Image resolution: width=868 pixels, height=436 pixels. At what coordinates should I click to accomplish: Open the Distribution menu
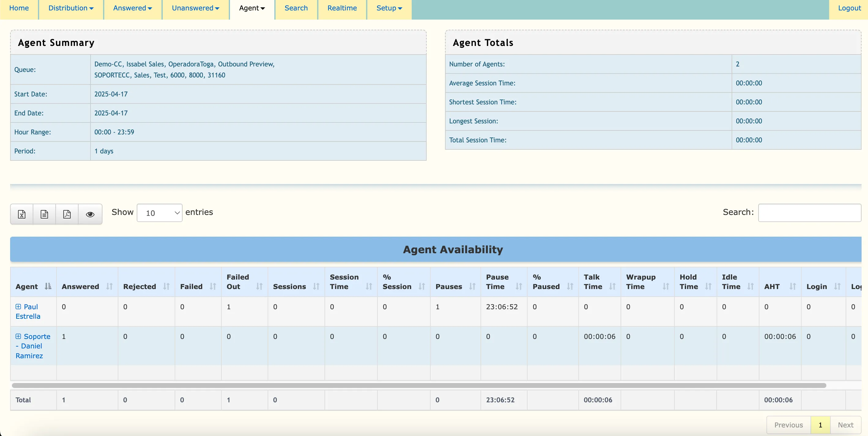(x=71, y=8)
